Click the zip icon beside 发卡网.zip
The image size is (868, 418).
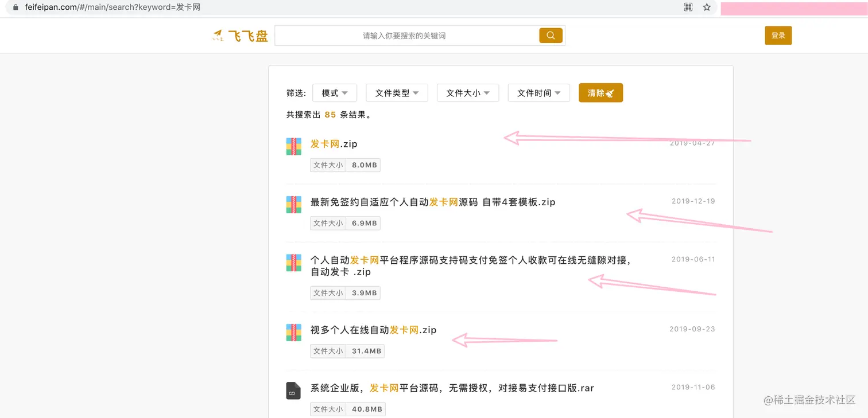pos(294,146)
